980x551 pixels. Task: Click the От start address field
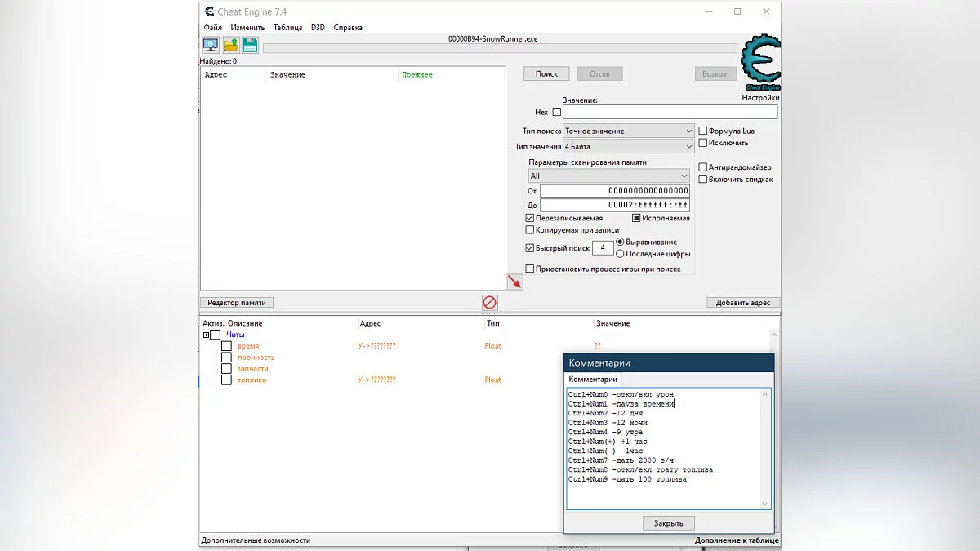(x=614, y=191)
